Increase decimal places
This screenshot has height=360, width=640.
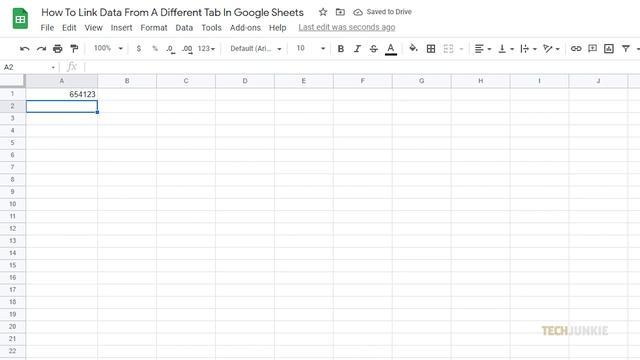187,49
